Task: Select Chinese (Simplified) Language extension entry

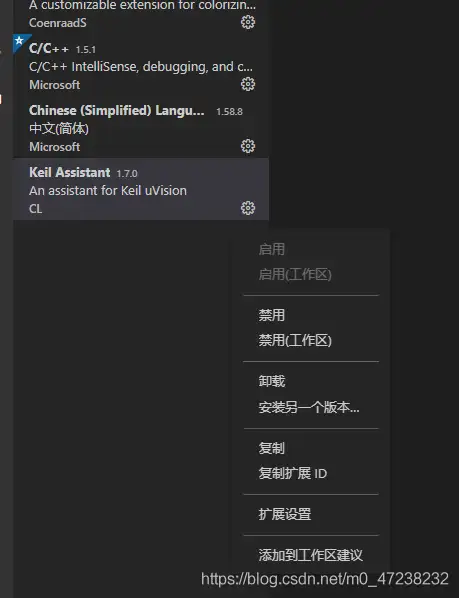Action: pyautogui.click(x=141, y=127)
